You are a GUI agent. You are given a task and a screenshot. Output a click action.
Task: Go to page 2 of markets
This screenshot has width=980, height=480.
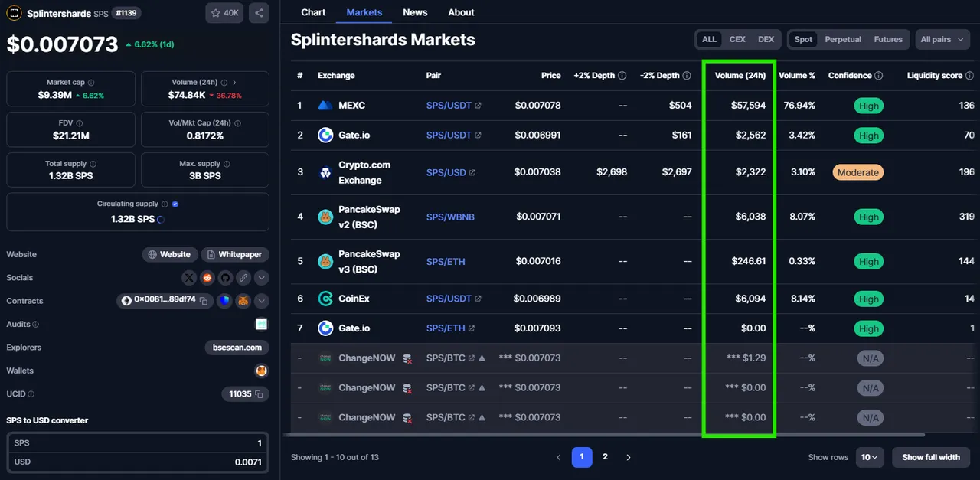coord(605,457)
